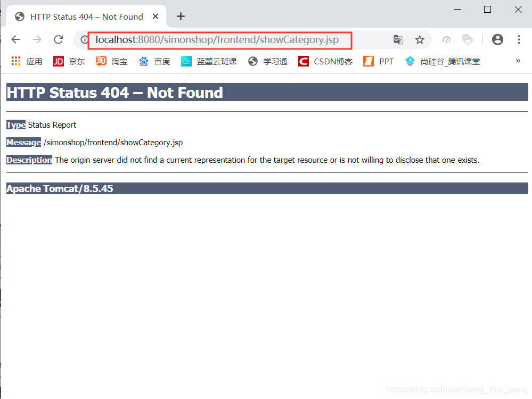Image resolution: width=532 pixels, height=399 pixels.
Task: Expand hidden bookmarks with double chevron
Action: point(518,61)
